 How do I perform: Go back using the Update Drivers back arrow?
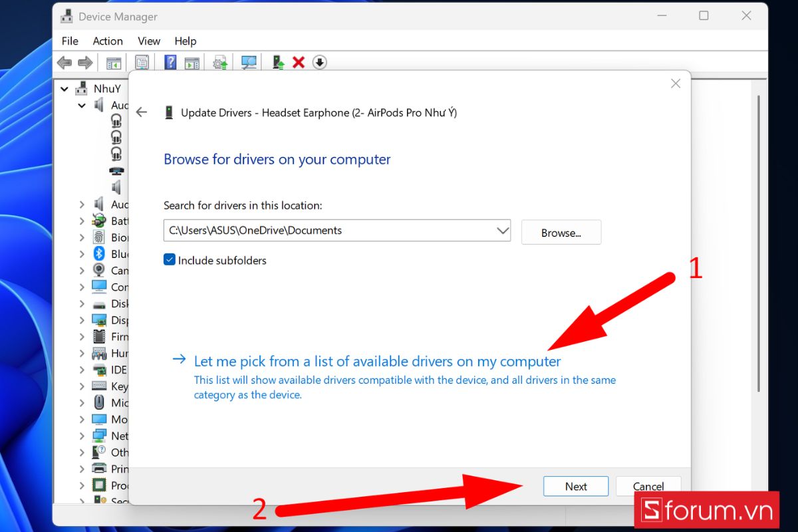coord(141,112)
